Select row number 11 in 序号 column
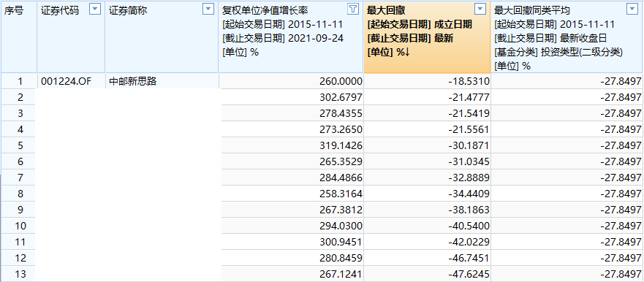Image resolution: width=644 pixels, height=282 pixels. tap(20, 242)
